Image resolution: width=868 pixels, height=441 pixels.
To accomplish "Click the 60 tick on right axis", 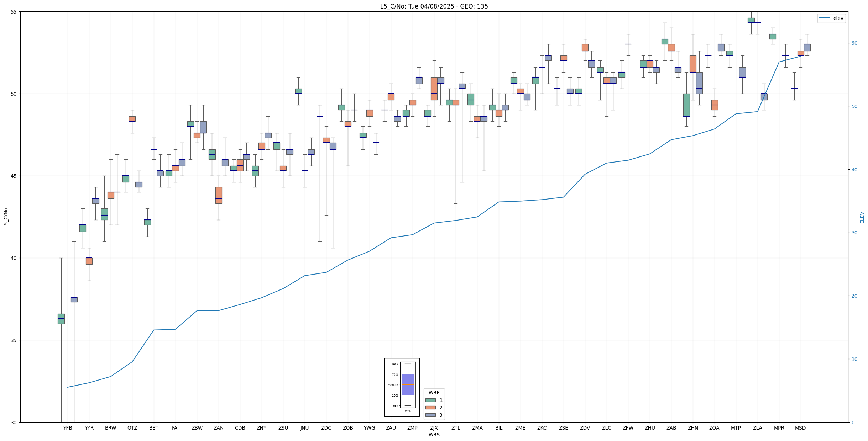I will click(x=854, y=43).
